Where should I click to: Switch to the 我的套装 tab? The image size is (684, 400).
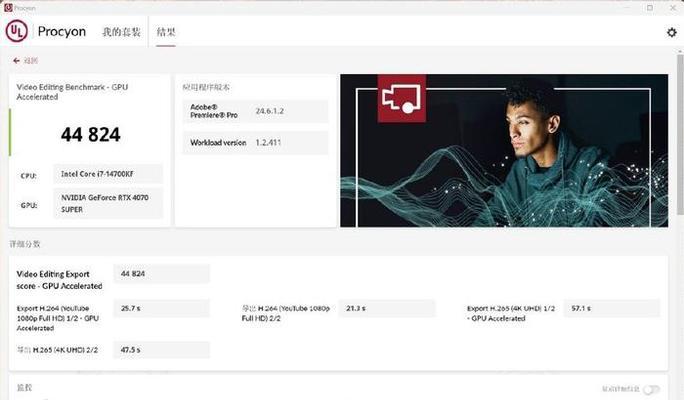point(122,32)
